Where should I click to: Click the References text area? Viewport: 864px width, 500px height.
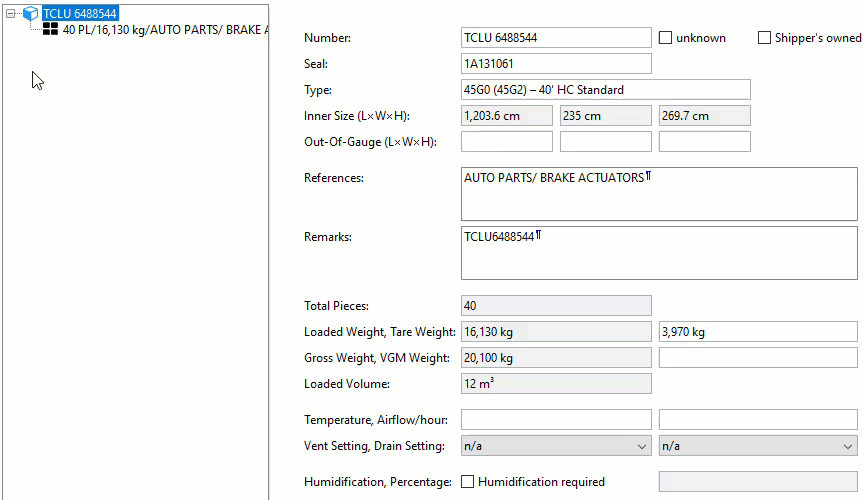click(x=658, y=194)
